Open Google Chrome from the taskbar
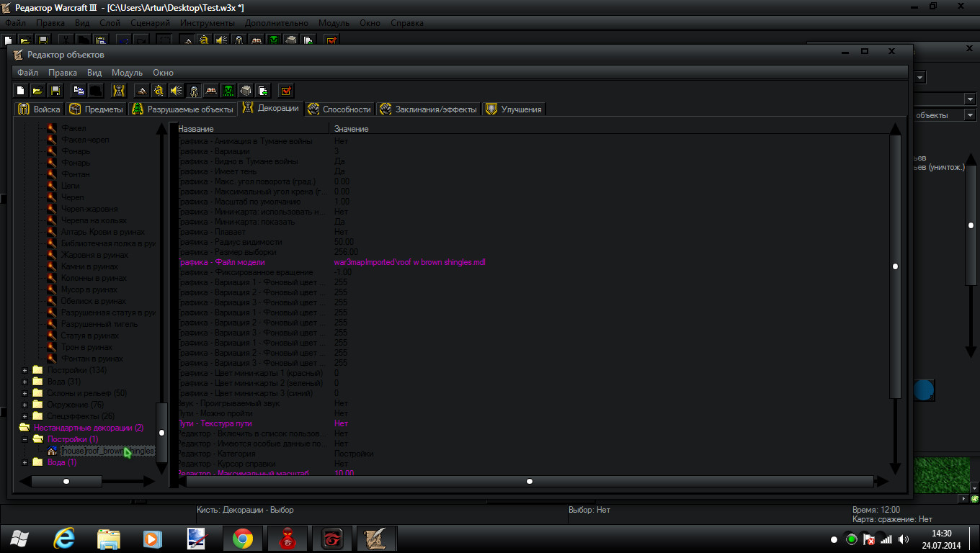Image resolution: width=980 pixels, height=553 pixels. 243,539
